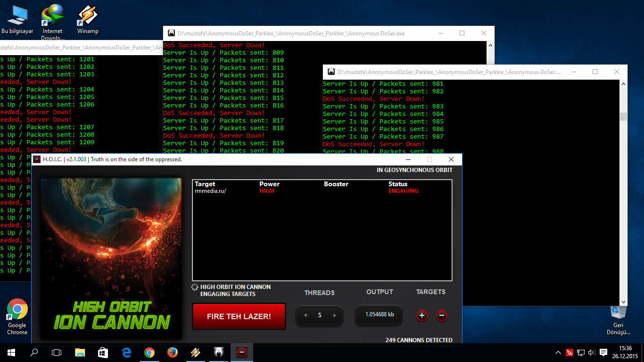Screen dimensions: 644x362
Task: Click the H.O.I.C. title bar icon
Action: [37, 159]
